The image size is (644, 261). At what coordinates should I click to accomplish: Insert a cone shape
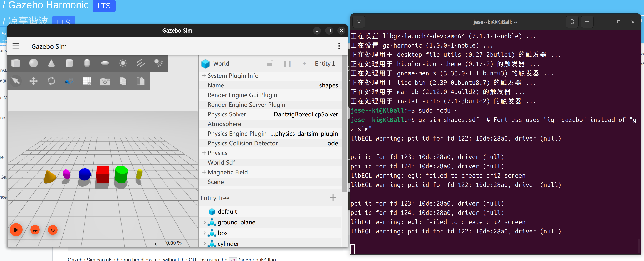pos(51,63)
